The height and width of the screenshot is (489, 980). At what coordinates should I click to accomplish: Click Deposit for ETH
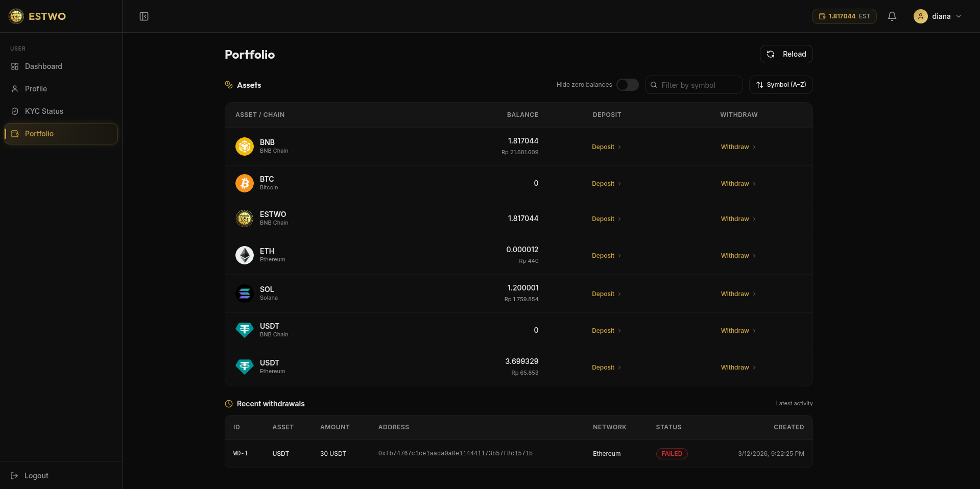606,256
